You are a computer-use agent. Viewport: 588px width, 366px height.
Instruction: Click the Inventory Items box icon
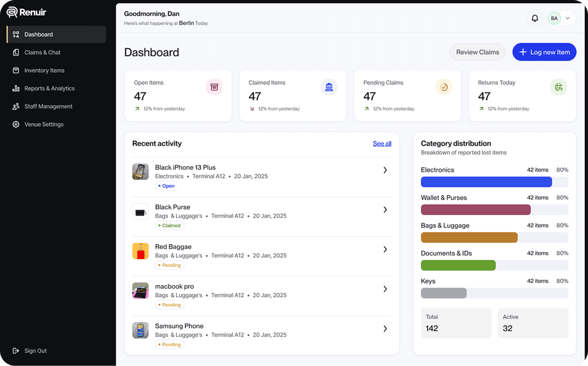[16, 70]
